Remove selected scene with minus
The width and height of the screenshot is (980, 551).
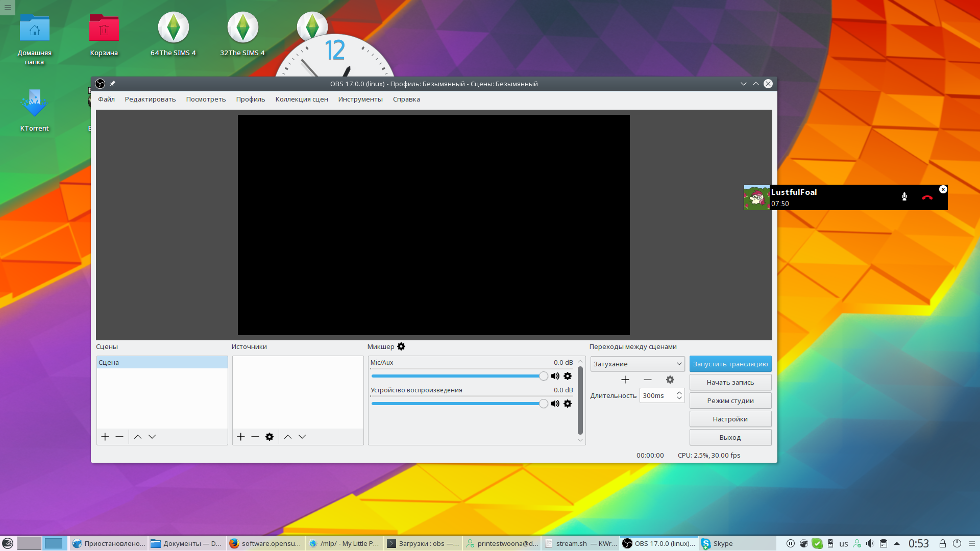[x=119, y=437]
